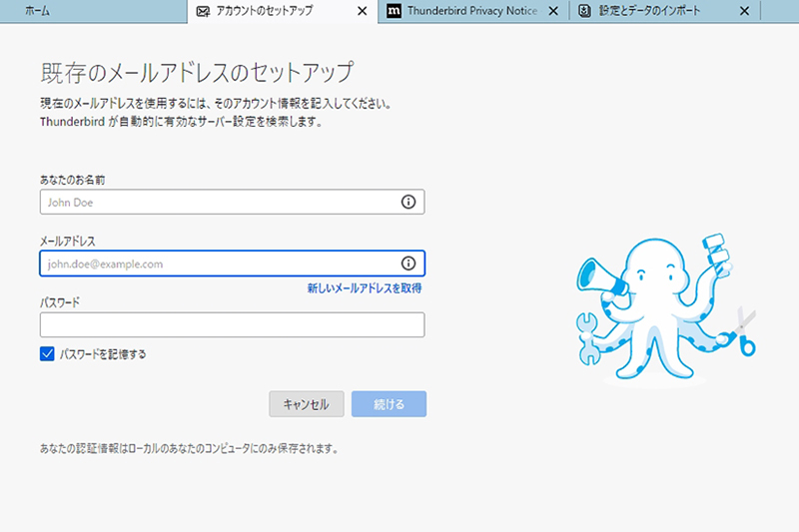Image resolution: width=799 pixels, height=532 pixels.
Task: Open the 新しいメールアドレスを取得 link
Action: [x=364, y=287]
